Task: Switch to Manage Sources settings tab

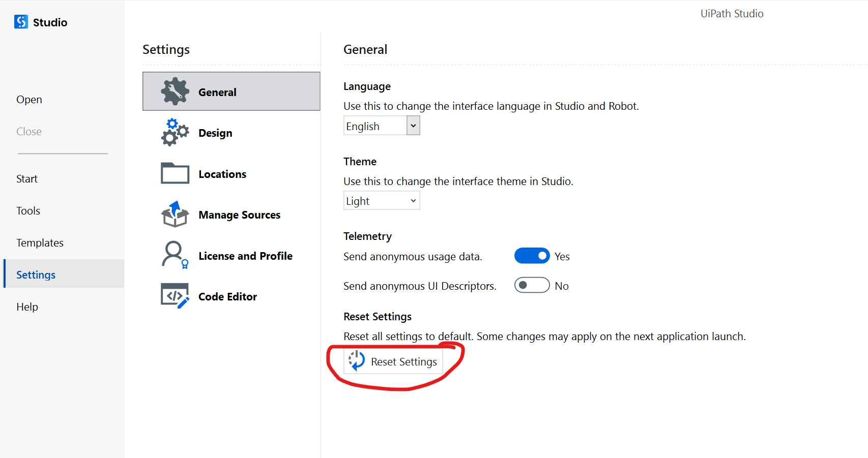Action: pos(239,215)
